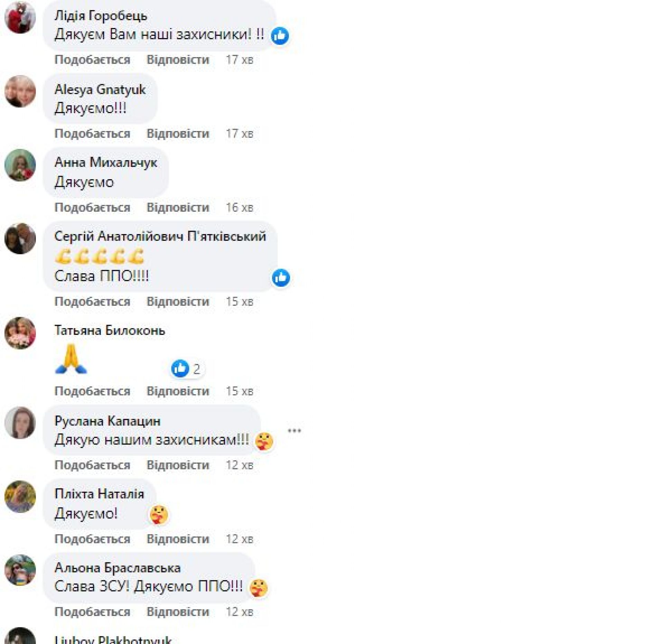The width and height of the screenshot is (664, 644).
Task: Click like reaction on Лідія Горобець comment
Action: (280, 36)
